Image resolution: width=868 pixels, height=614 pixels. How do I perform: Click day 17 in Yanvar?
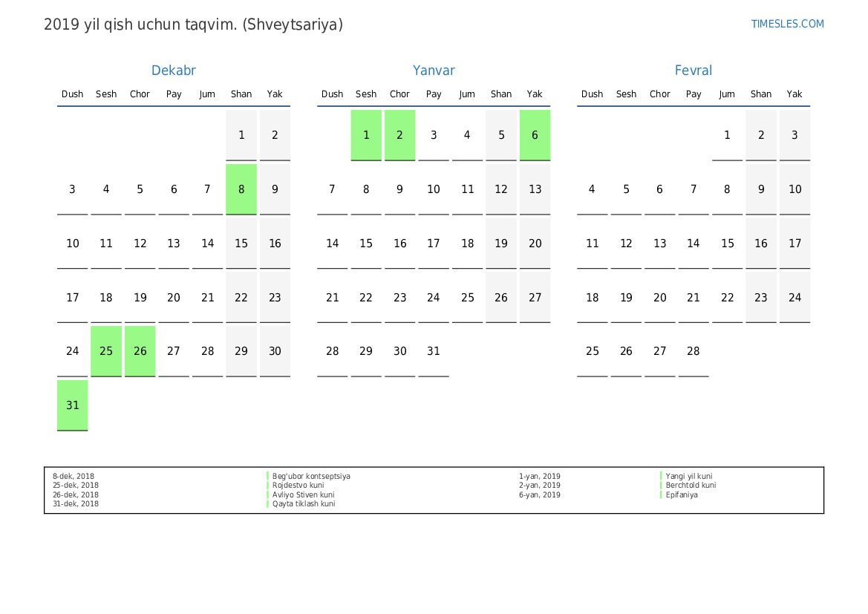pos(434,243)
